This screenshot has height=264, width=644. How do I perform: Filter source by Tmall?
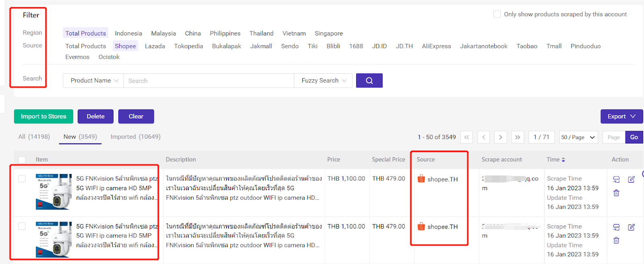tap(554, 46)
